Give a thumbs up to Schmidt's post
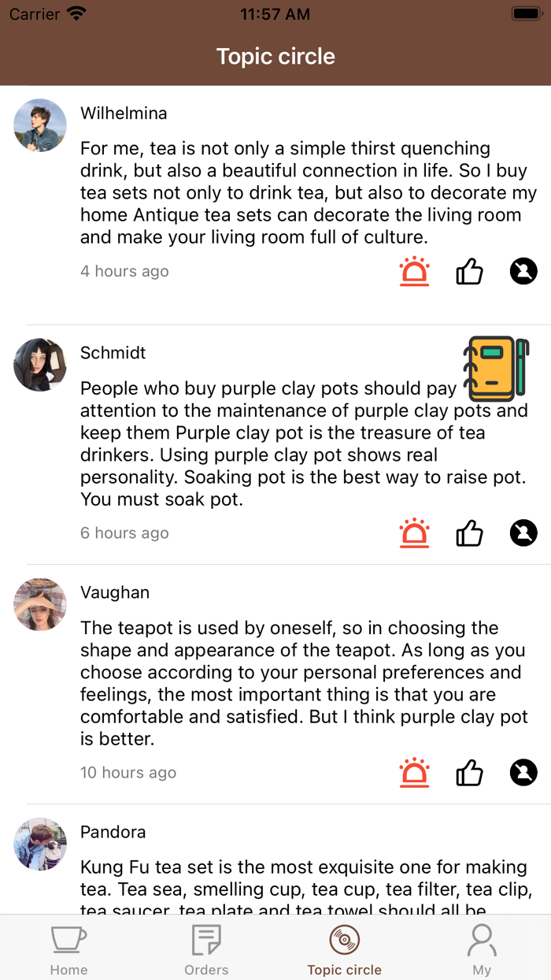Viewport: 551px width, 980px height. point(469,533)
